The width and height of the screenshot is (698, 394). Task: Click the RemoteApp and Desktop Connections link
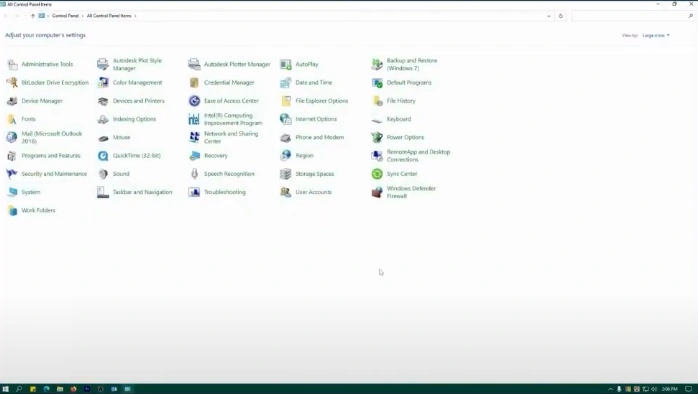pyautogui.click(x=418, y=156)
